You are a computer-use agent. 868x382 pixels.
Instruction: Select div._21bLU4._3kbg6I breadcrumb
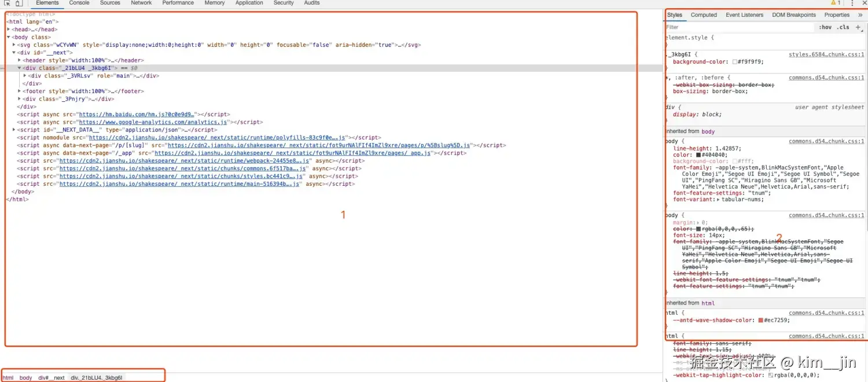tap(97, 378)
